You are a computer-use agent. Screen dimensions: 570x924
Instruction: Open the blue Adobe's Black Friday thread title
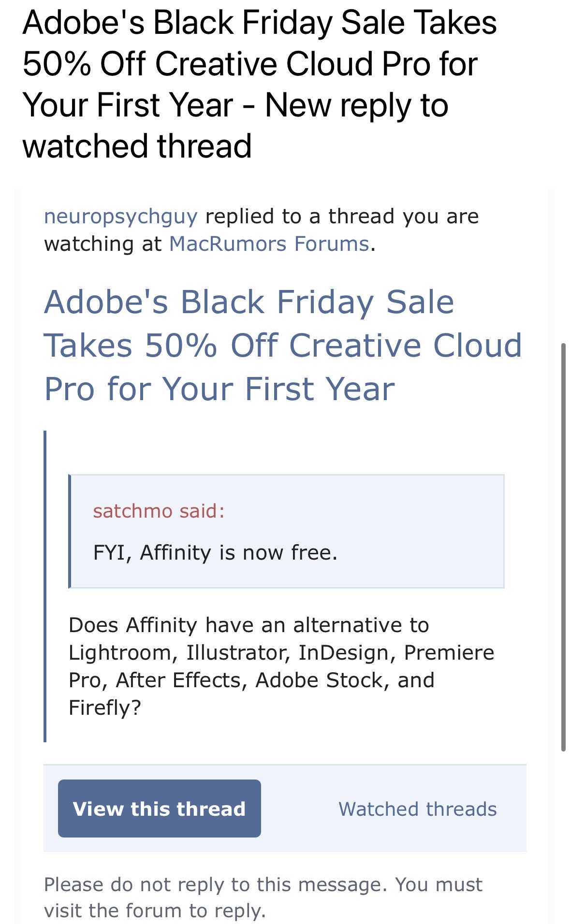click(283, 345)
